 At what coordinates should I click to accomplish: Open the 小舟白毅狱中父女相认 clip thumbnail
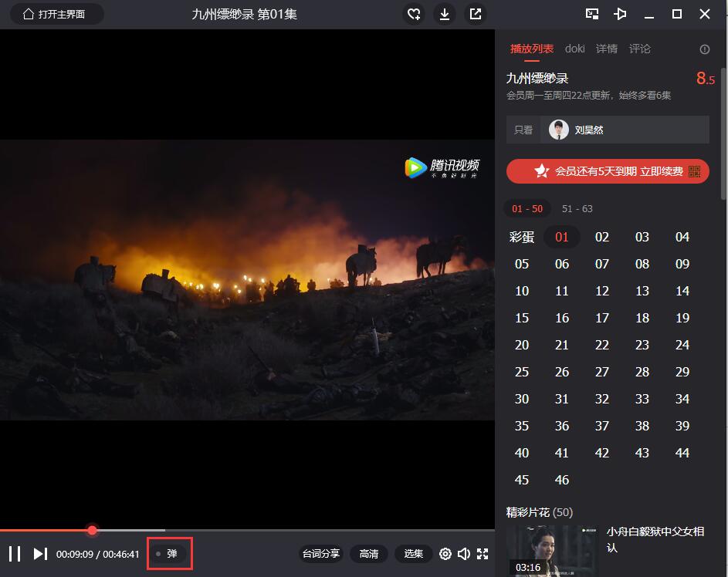(x=551, y=549)
